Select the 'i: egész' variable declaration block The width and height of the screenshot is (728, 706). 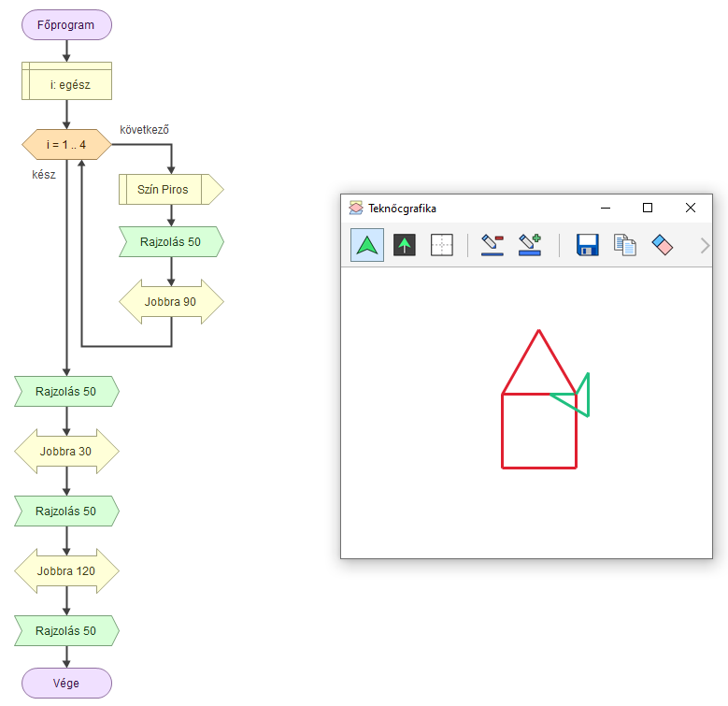66,85
